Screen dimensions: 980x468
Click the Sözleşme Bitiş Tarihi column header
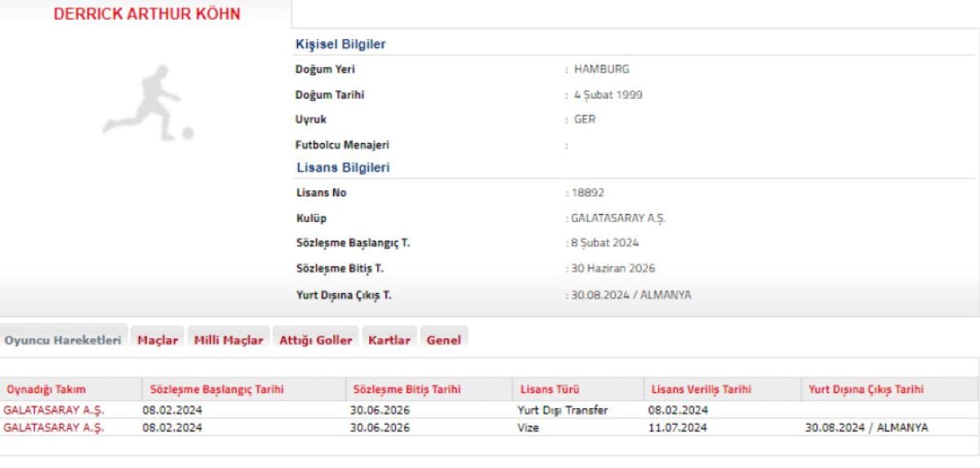coord(407,390)
